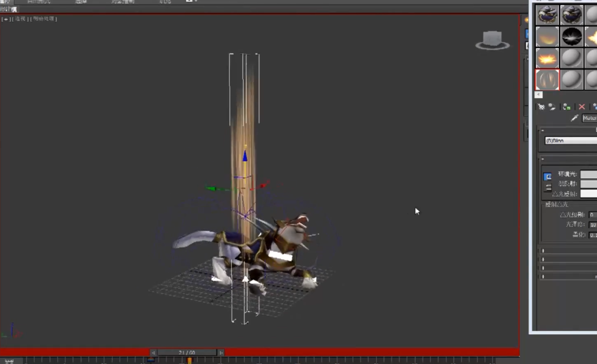The width and height of the screenshot is (597, 364).
Task: Click the time slider showing 21 / 60
Action: [187, 353]
